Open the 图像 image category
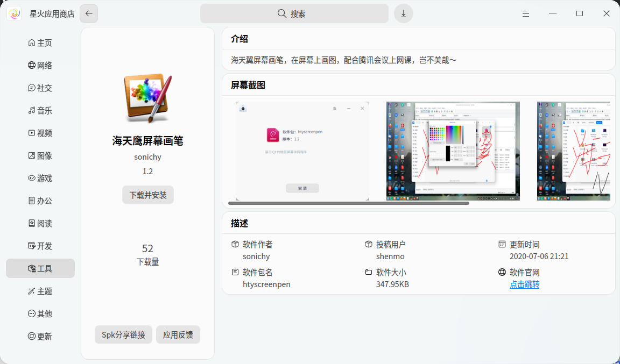The height and width of the screenshot is (364, 620). point(40,155)
